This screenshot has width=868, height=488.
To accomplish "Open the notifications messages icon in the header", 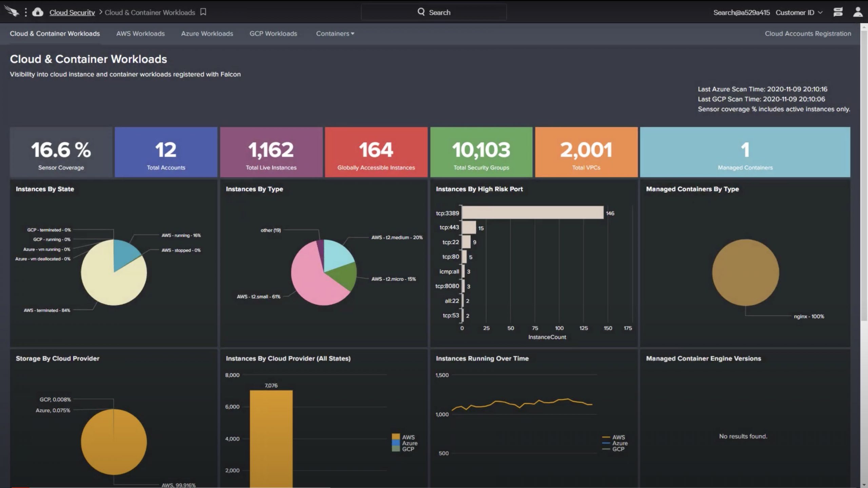I will tap(838, 12).
